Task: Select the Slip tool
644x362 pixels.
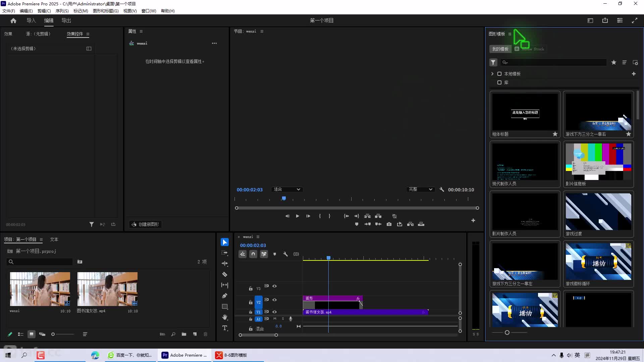Action: pos(225,285)
